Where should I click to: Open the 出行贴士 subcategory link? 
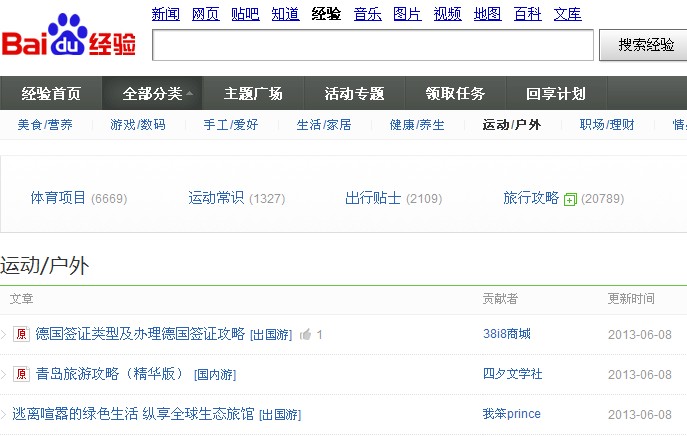pyautogui.click(x=373, y=198)
